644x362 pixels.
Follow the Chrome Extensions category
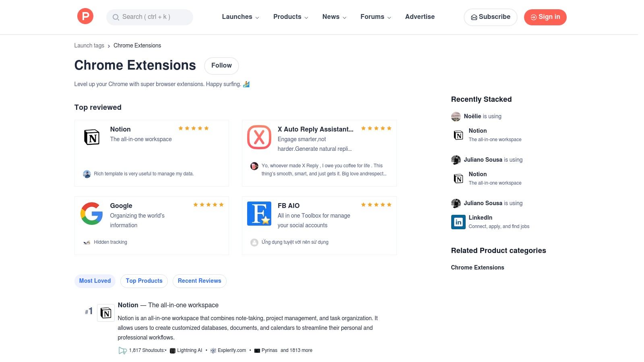221,66
